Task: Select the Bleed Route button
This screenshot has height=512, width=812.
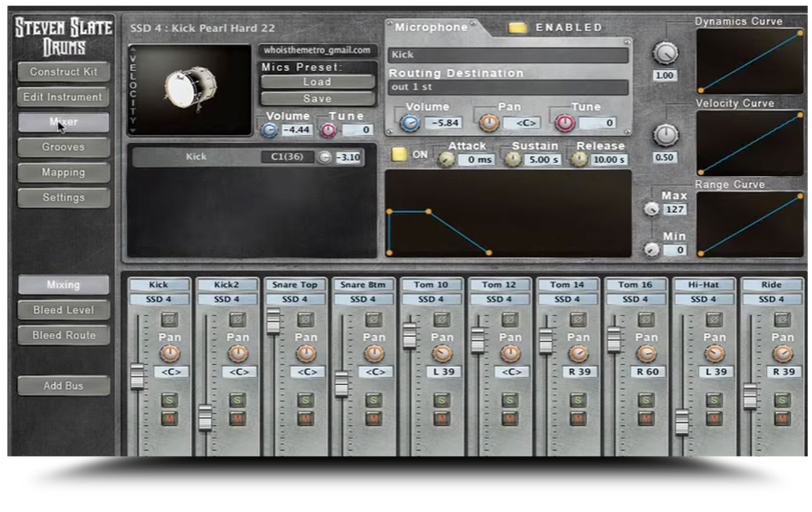Action: coord(64,335)
